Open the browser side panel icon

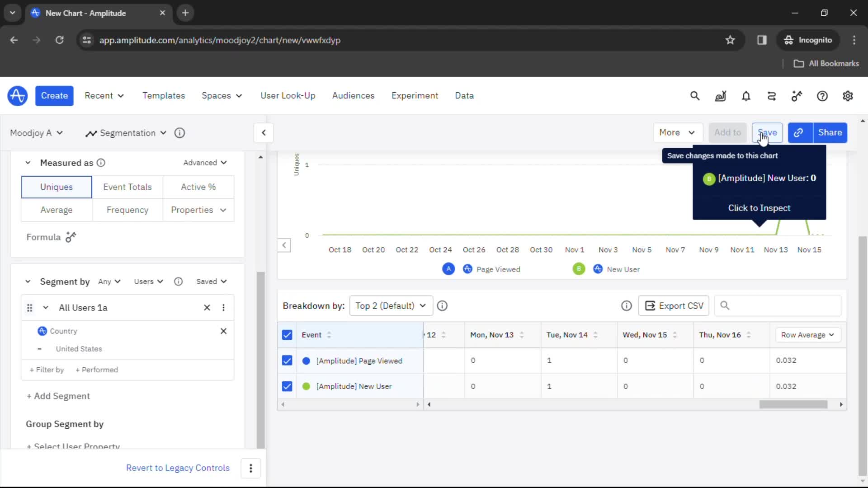coord(762,40)
